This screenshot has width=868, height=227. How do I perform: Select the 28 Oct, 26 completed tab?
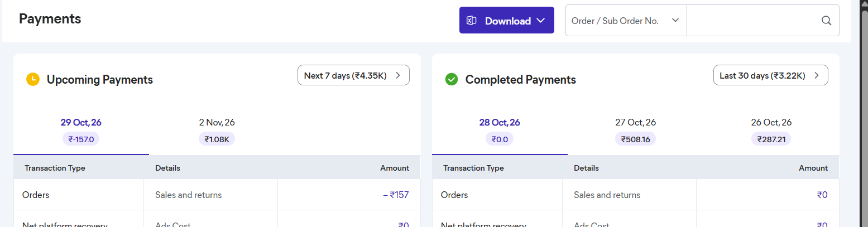500,131
